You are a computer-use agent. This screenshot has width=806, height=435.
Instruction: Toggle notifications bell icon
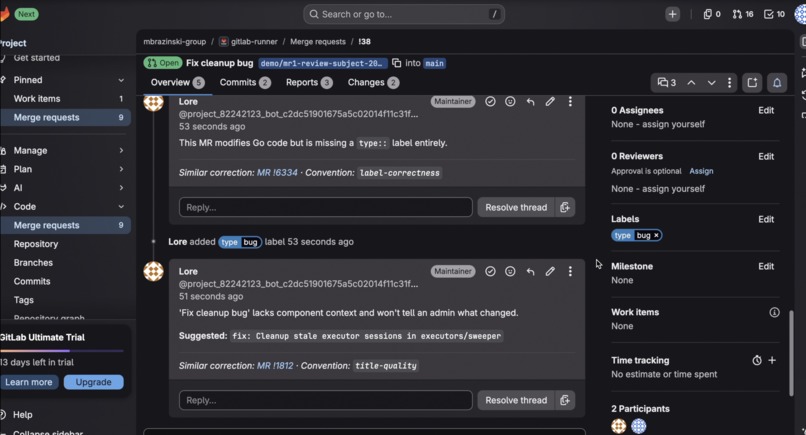click(x=777, y=83)
